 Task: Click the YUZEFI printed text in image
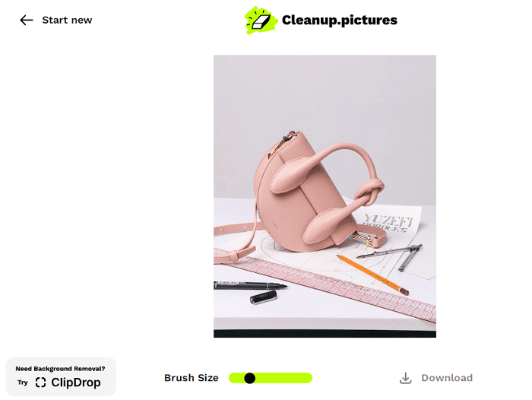click(x=388, y=221)
